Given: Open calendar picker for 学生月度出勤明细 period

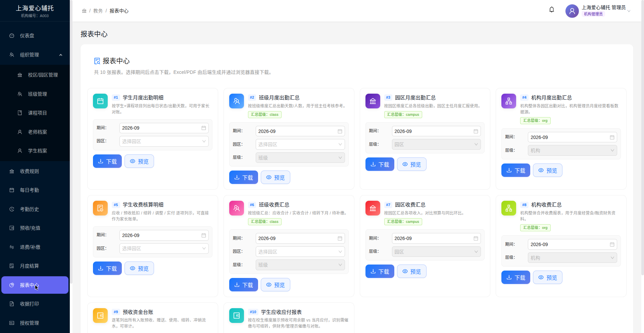Looking at the screenshot, I should (204, 128).
